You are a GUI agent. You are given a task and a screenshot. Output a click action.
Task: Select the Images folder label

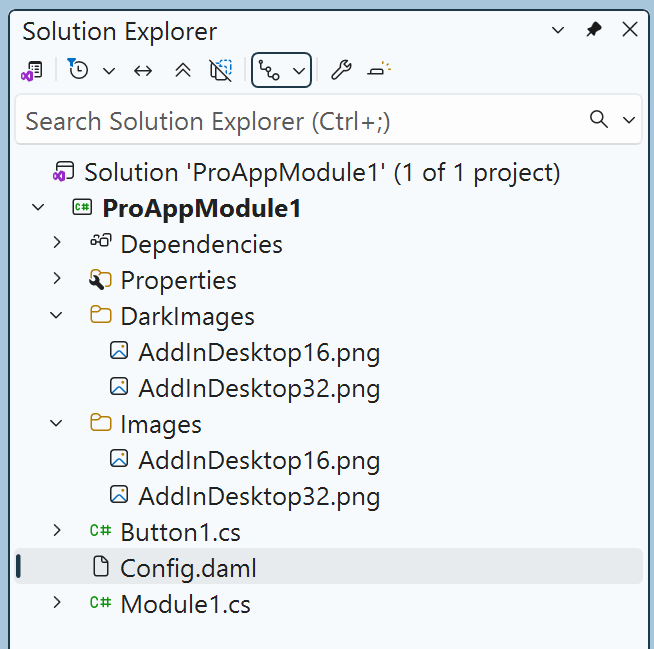[161, 425]
